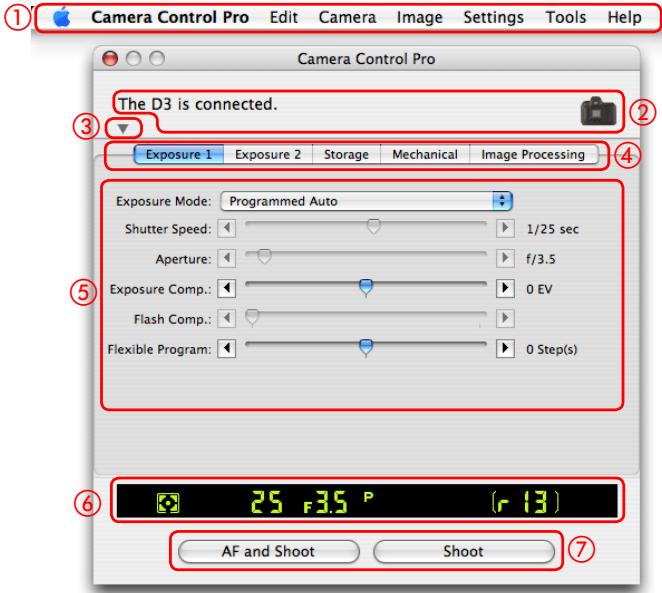Click the camera connection status icon
The height and width of the screenshot is (593, 662).
[x=598, y=111]
